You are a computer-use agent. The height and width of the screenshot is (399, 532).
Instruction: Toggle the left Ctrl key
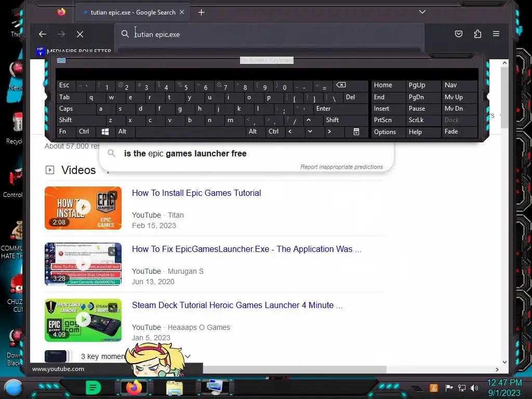[86, 131]
